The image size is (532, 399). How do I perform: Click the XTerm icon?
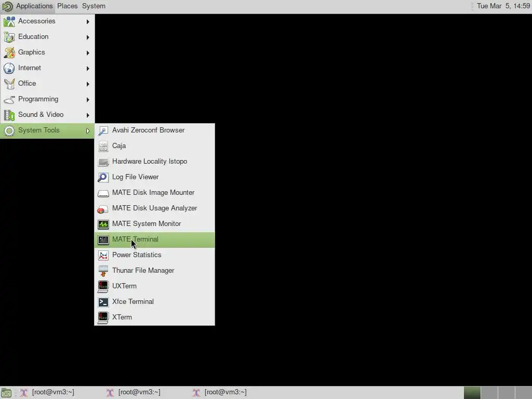[x=103, y=318]
